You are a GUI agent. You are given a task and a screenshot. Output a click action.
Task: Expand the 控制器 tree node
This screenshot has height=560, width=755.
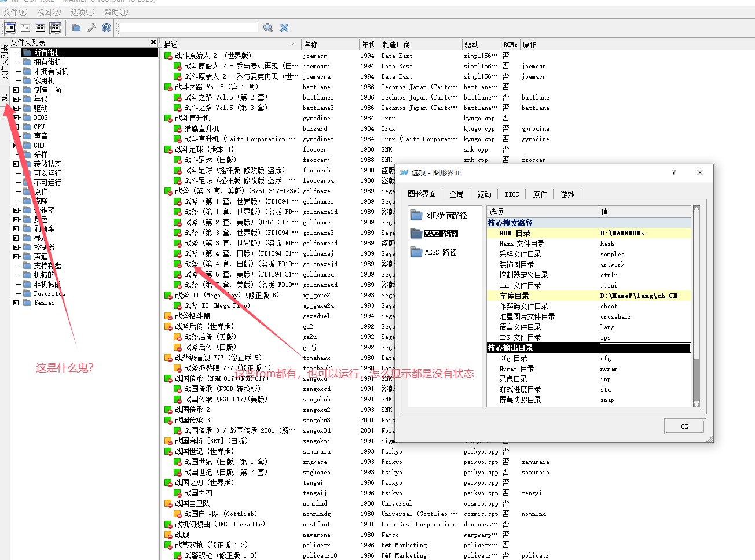tap(16, 247)
